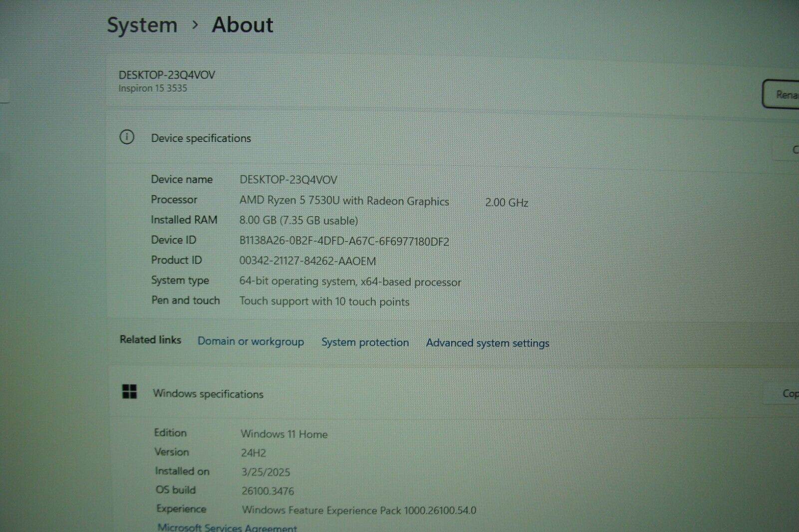Select the device name DESKTOP-23Q4VOV
The height and width of the screenshot is (532, 799).
tap(167, 75)
